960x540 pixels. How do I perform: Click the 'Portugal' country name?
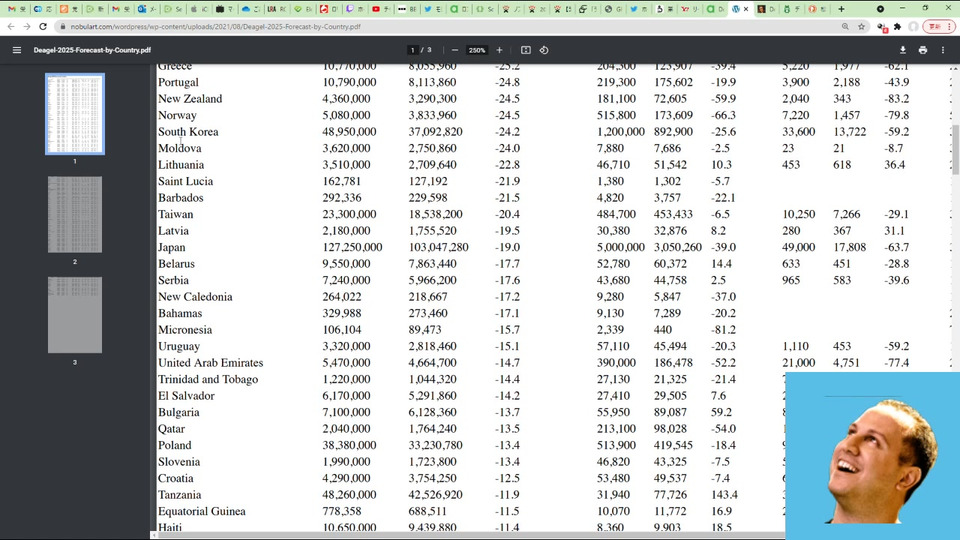pos(178,82)
